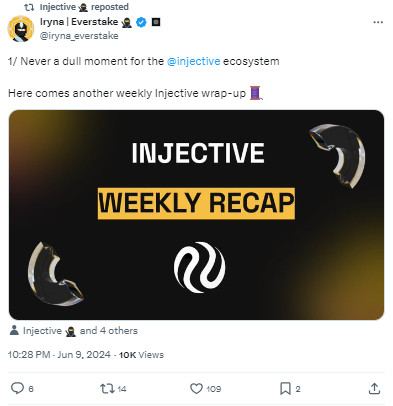Image resolution: width=393 pixels, height=406 pixels.
Task: View tagged 'Injective and 4 others'
Action: (x=80, y=331)
